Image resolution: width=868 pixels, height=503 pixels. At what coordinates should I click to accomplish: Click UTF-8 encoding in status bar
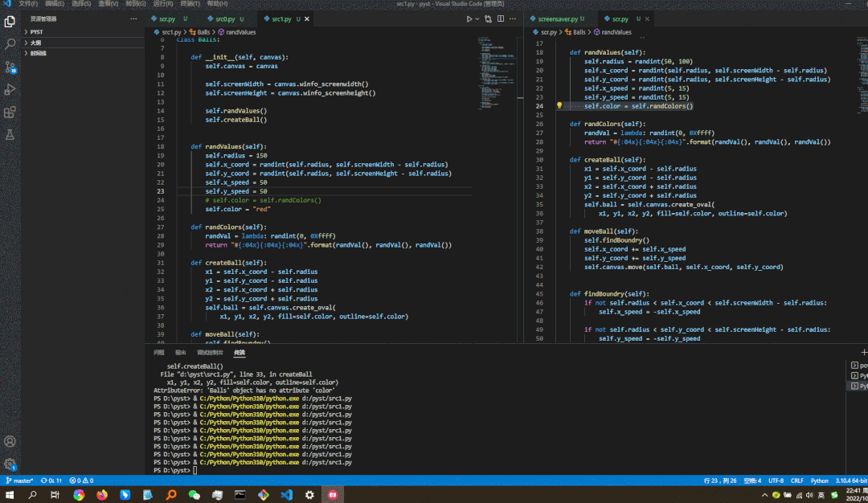coord(776,481)
